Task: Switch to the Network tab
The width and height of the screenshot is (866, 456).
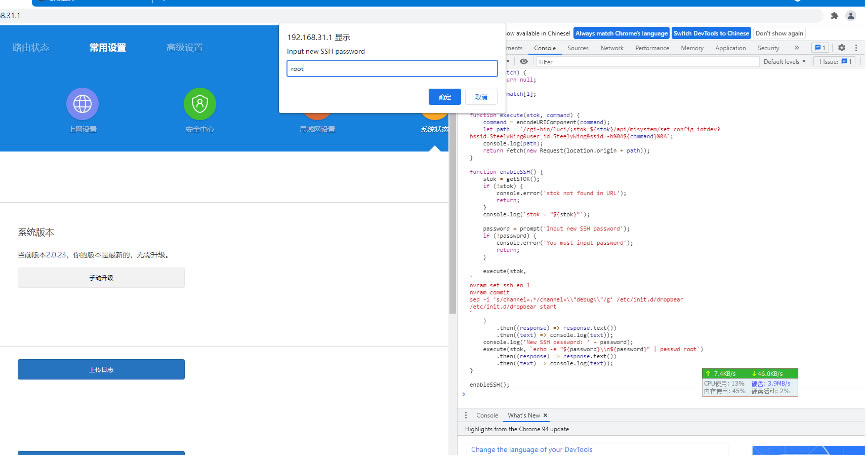Action: pos(611,47)
